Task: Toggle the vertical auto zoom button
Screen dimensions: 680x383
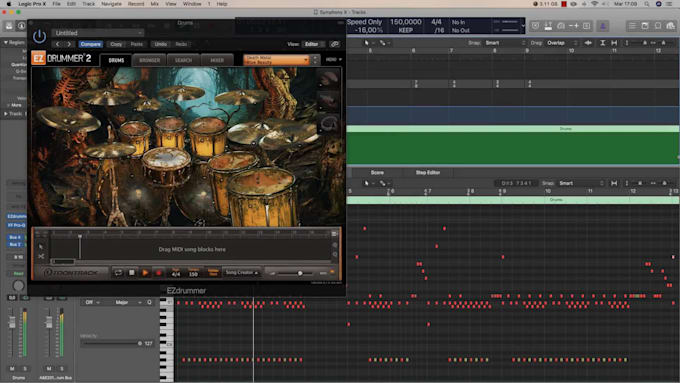Action: [602, 43]
